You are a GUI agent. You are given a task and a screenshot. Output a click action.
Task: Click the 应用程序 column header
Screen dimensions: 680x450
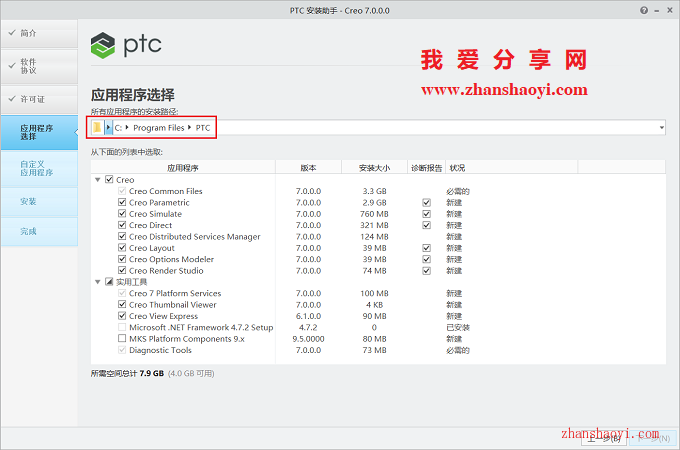183,168
